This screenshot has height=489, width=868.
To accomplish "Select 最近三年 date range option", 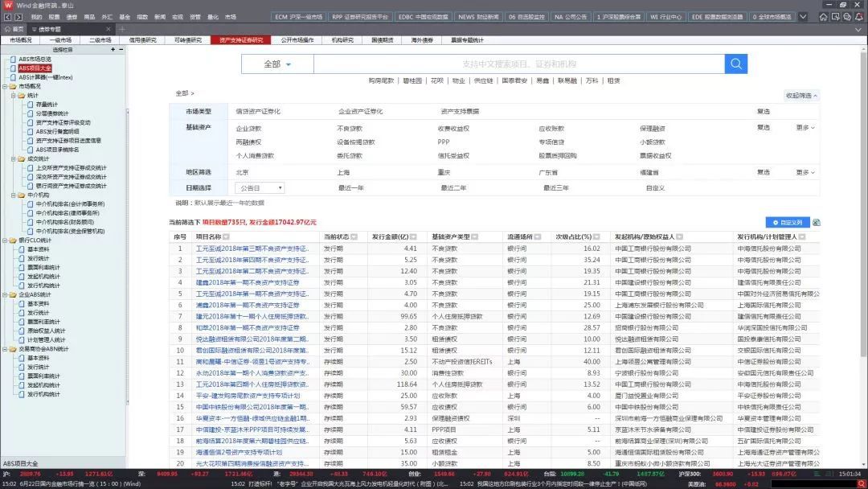I will [x=556, y=187].
